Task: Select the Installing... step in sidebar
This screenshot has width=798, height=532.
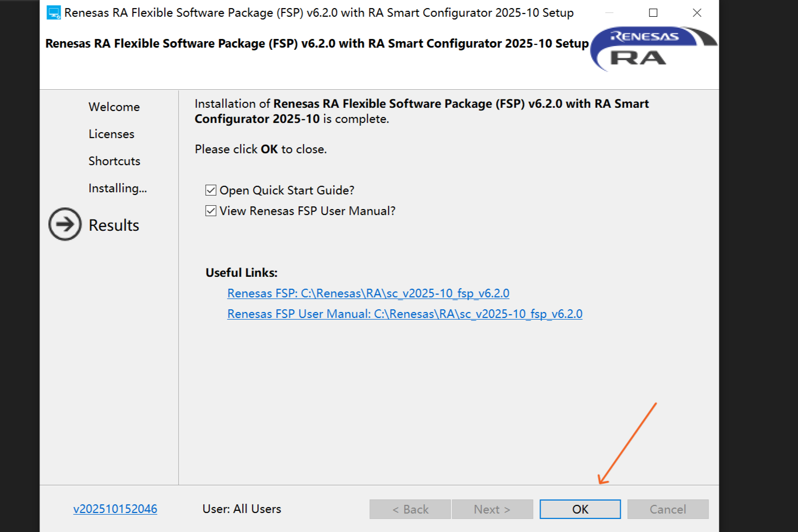Action: click(118, 188)
